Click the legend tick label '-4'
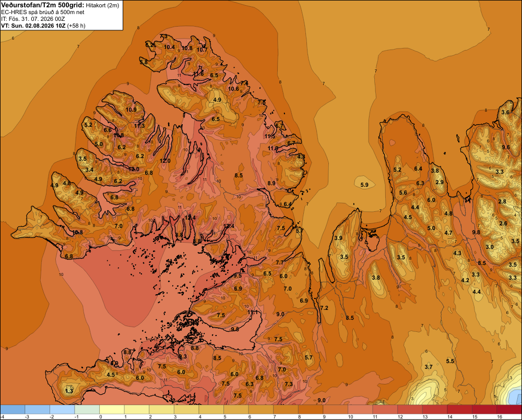Viewport: 522px width, 420px height. (x=2, y=417)
